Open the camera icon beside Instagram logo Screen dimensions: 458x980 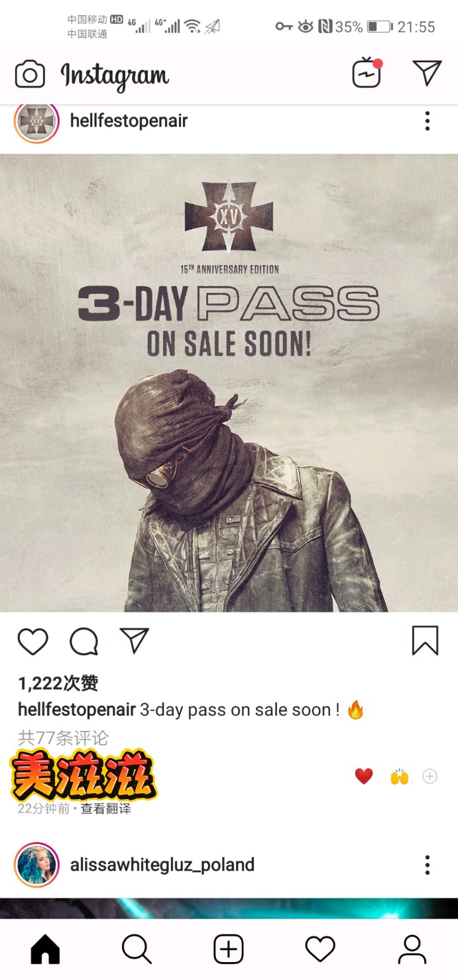tap(30, 74)
